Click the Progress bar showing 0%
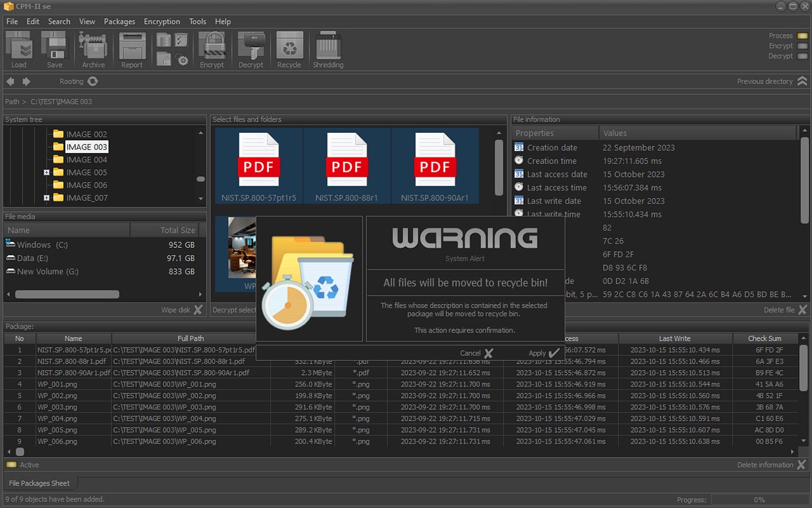The image size is (812, 508). [759, 500]
